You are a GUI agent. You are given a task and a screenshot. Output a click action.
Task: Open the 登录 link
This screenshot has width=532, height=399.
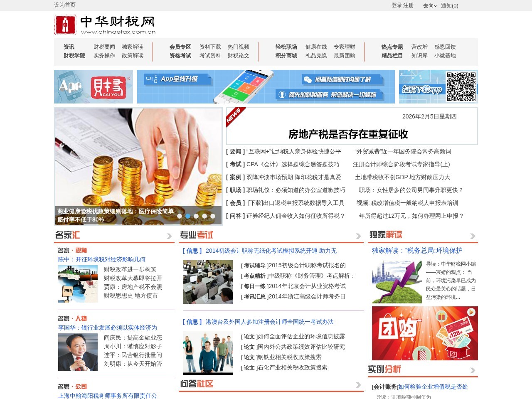click(397, 5)
